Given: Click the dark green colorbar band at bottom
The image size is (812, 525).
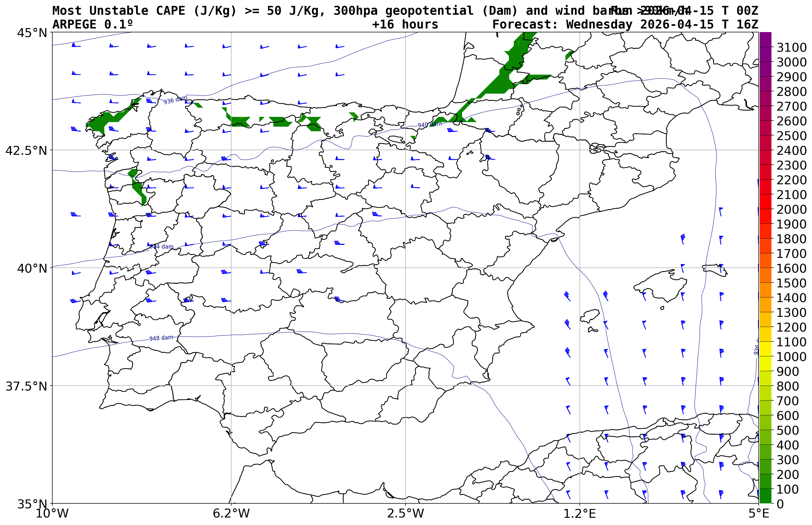Looking at the screenshot, I should pos(765,496).
